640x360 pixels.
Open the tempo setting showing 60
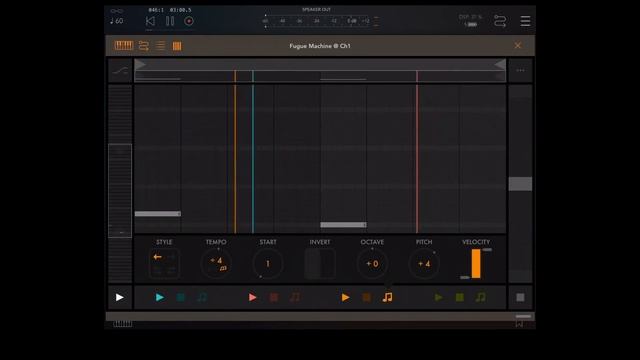click(x=117, y=21)
